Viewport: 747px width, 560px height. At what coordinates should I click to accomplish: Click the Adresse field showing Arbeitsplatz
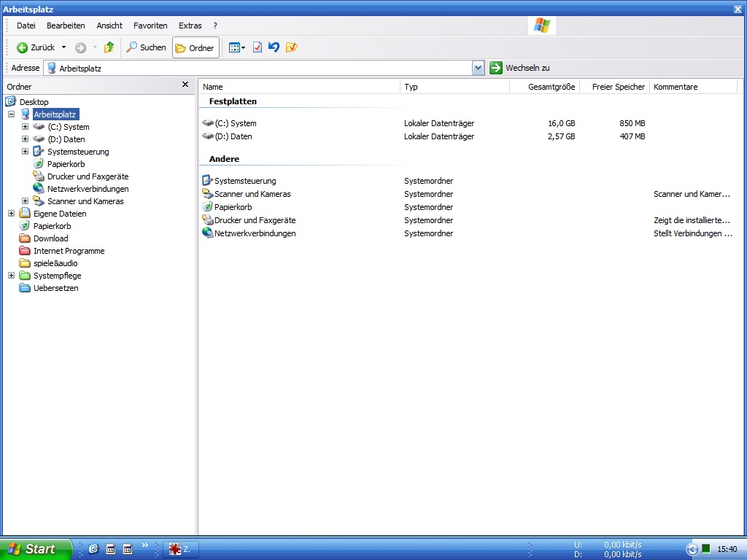(259, 68)
